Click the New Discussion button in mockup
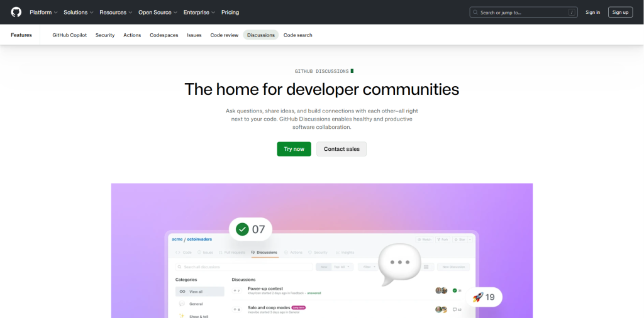 tap(453, 266)
